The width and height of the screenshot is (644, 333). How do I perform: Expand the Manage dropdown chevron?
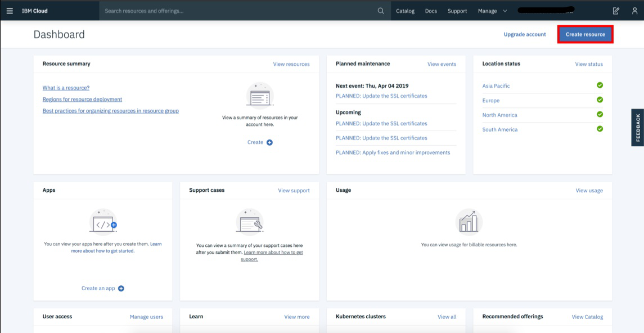tap(505, 11)
